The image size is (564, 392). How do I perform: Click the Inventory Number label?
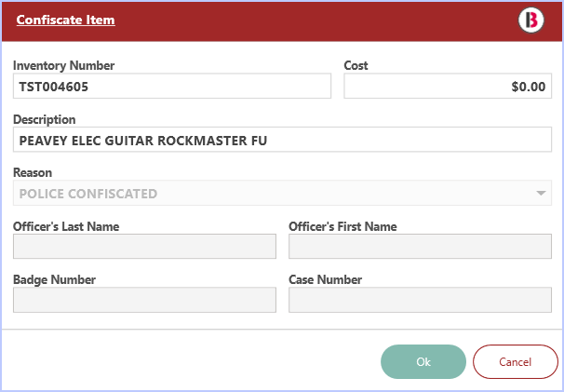(63, 66)
